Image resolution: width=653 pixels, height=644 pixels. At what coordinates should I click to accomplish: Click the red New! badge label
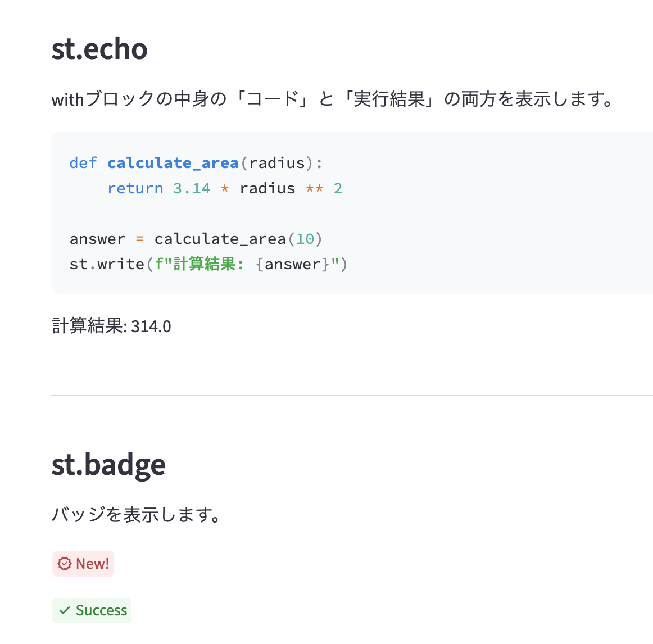[92, 564]
